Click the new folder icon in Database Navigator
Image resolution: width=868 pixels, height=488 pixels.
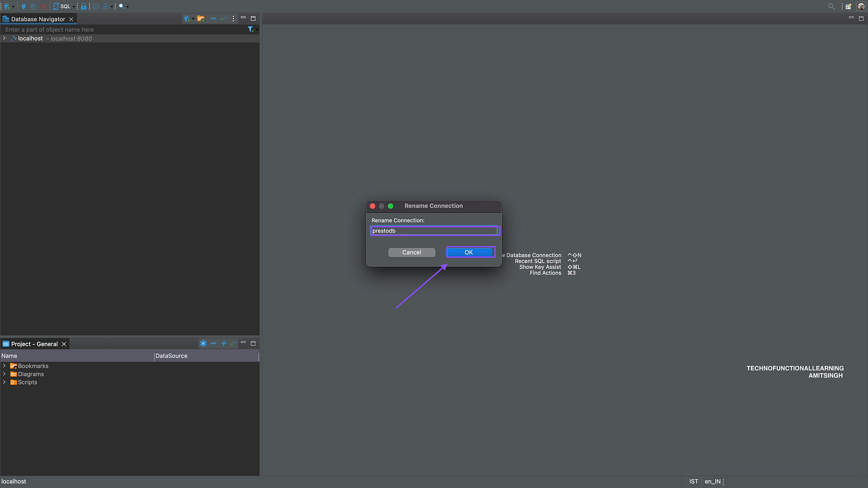click(201, 18)
